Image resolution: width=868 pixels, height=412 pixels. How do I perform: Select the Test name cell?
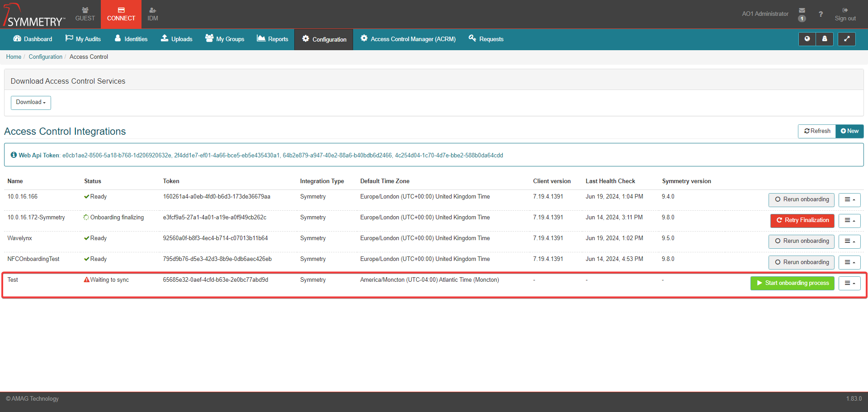(x=13, y=280)
